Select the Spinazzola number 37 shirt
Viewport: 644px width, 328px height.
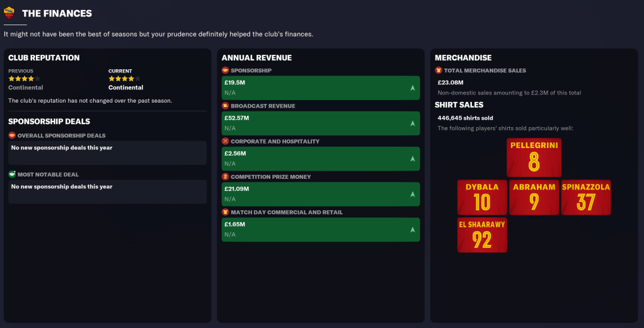(585, 197)
